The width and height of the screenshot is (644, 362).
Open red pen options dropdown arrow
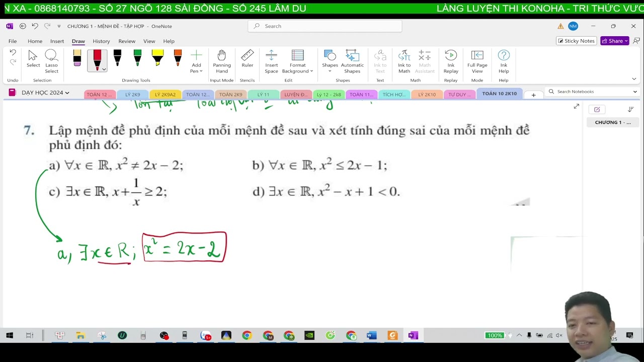104,69
